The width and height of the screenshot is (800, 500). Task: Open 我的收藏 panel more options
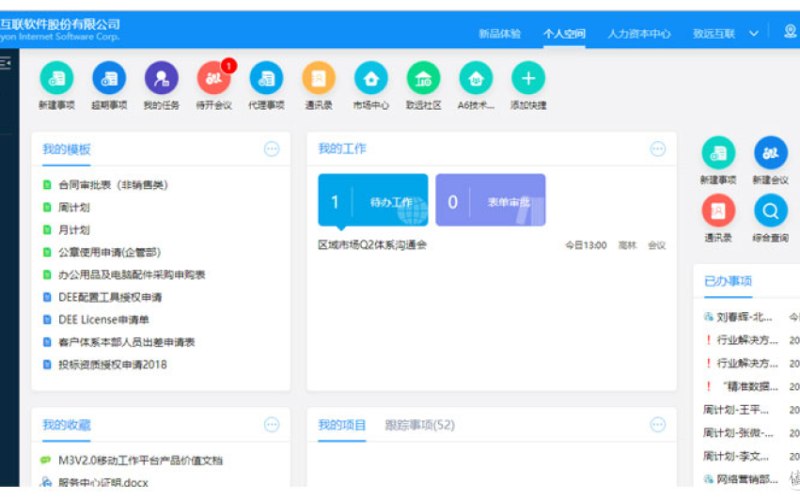pyautogui.click(x=271, y=424)
